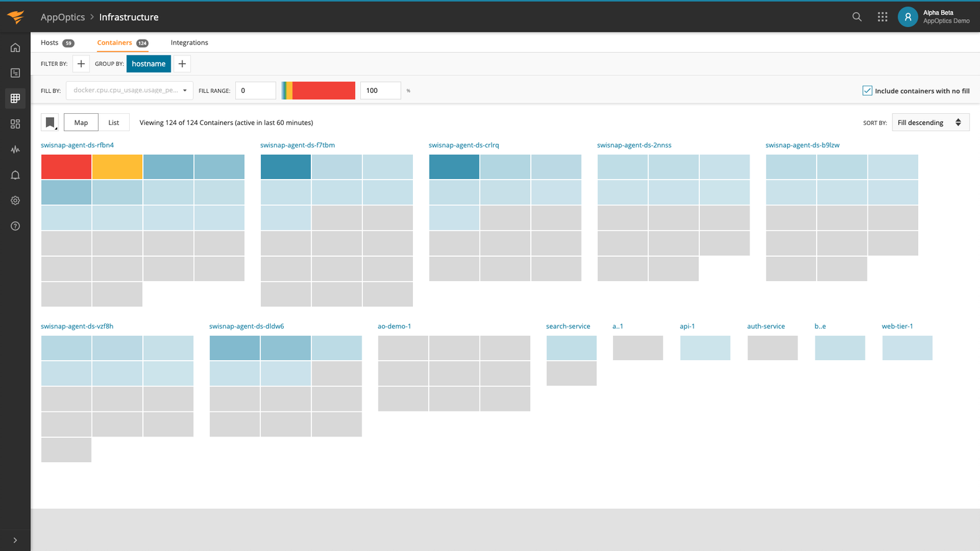Open the Integrations tab
The image size is (980, 551).
[189, 42]
